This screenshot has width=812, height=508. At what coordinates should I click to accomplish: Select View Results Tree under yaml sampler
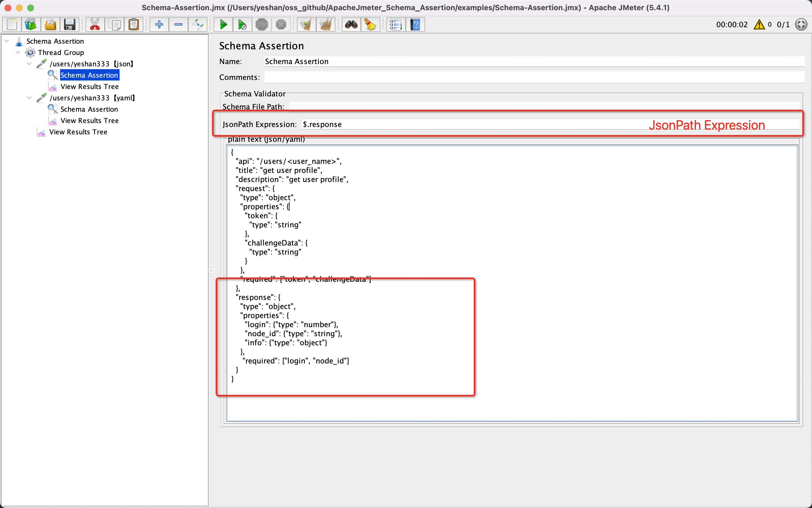click(89, 120)
